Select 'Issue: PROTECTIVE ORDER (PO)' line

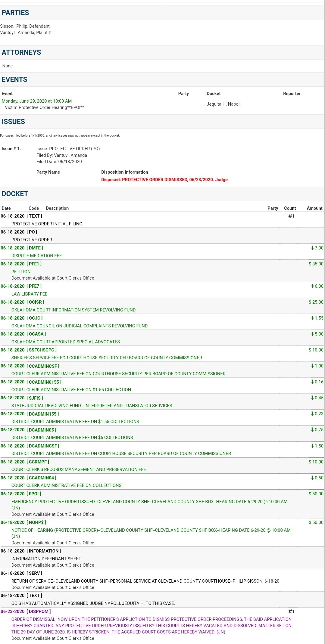pos(68,149)
